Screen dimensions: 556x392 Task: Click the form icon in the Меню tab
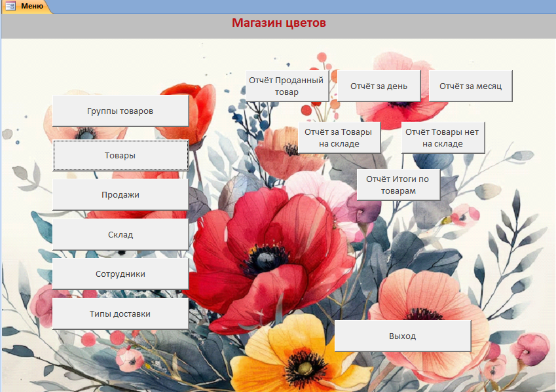[x=10, y=6]
